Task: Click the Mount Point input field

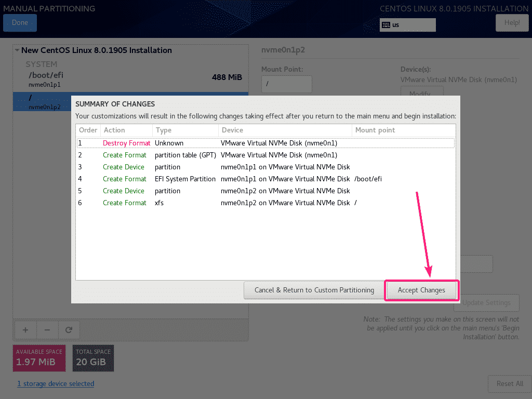Action: pyautogui.click(x=286, y=84)
